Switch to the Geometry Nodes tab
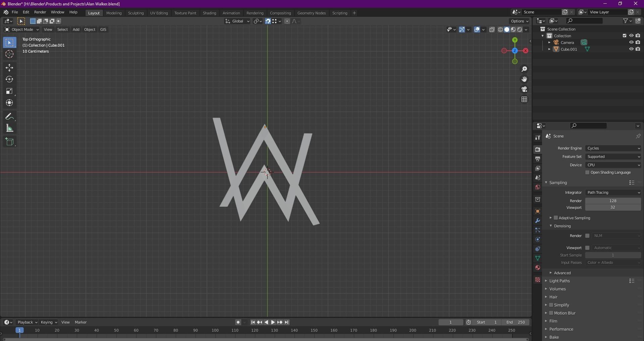The height and width of the screenshot is (341, 644). point(311,13)
